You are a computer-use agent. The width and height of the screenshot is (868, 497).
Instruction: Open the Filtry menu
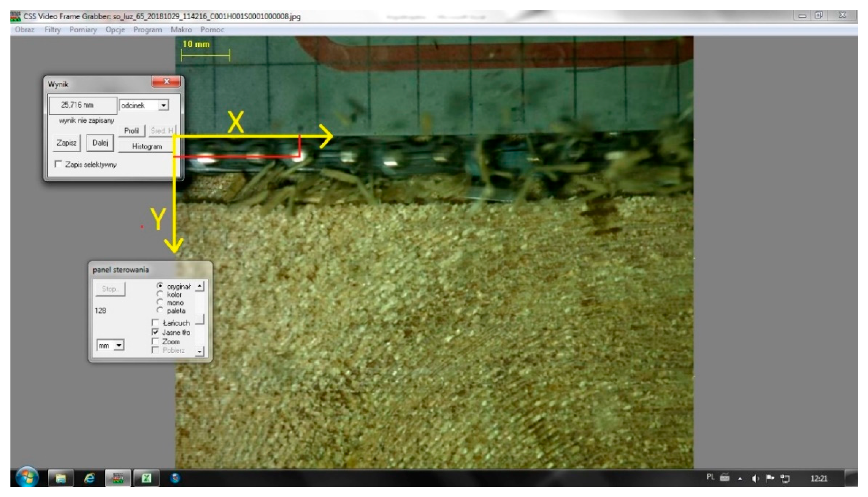pos(52,30)
